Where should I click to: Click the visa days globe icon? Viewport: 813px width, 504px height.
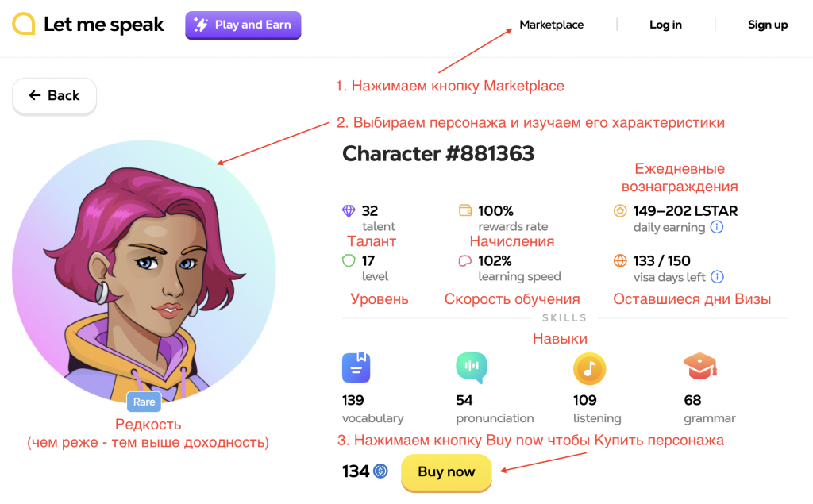pos(620,260)
